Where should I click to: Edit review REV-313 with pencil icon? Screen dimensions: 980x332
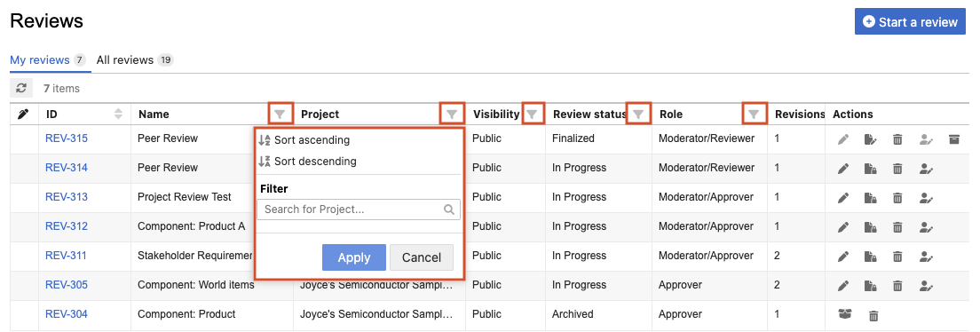[843, 198]
